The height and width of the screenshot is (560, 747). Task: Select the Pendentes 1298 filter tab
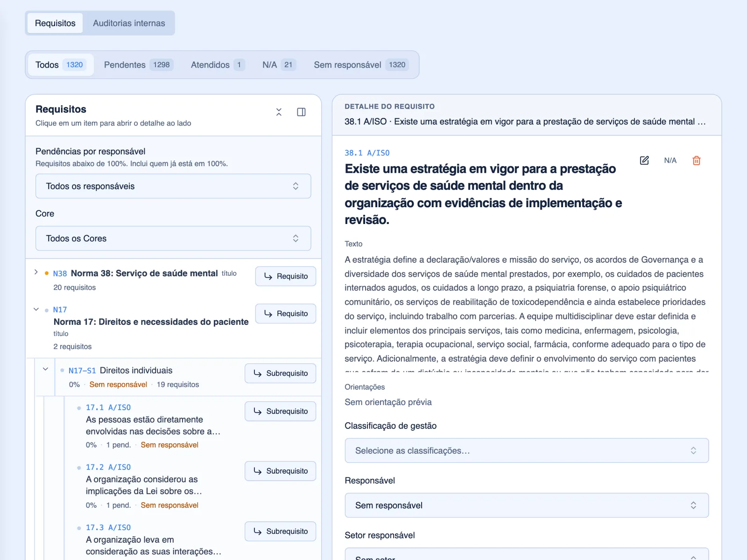(139, 65)
